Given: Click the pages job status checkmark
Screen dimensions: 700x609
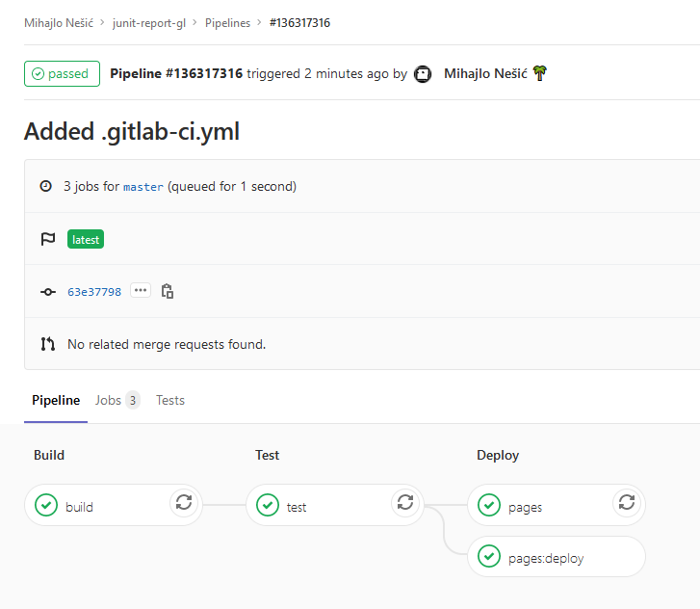Looking at the screenshot, I should point(489,505).
